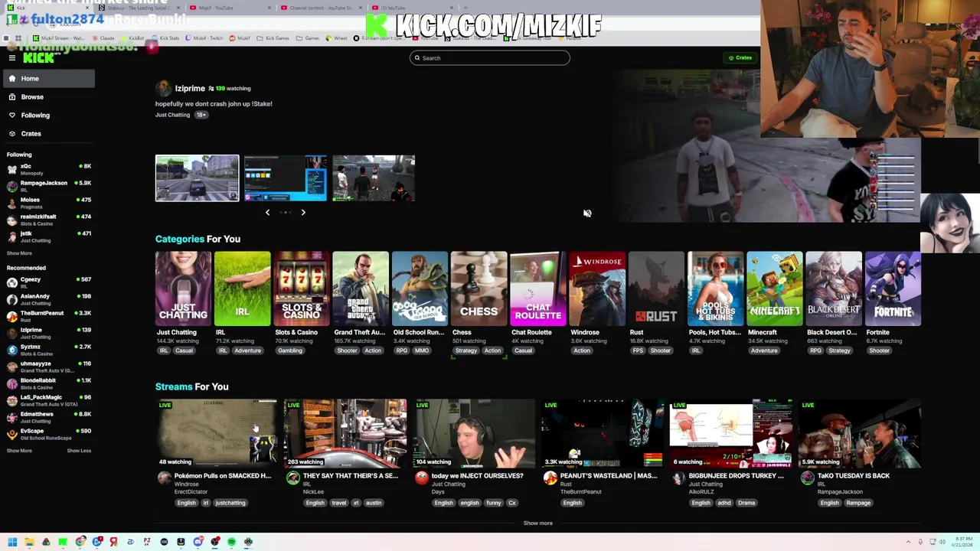The image size is (980, 551).
Task: Open the Pools, Hot Tubs & Bikinis card
Action: click(x=715, y=289)
